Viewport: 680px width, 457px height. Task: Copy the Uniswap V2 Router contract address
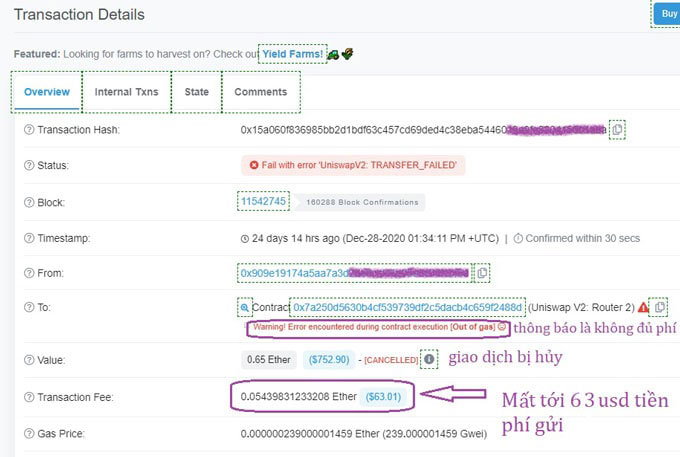tap(660, 308)
